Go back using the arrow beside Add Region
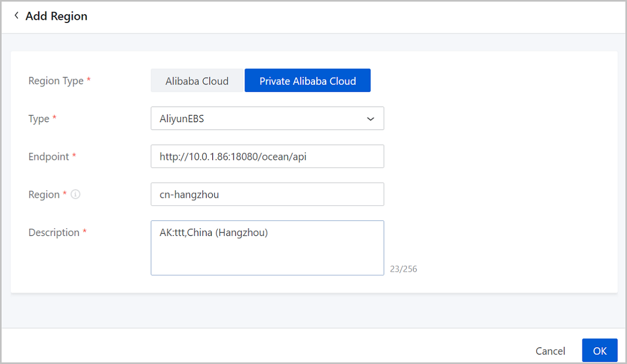Screen dimensions: 627x364 tap(16, 16)
